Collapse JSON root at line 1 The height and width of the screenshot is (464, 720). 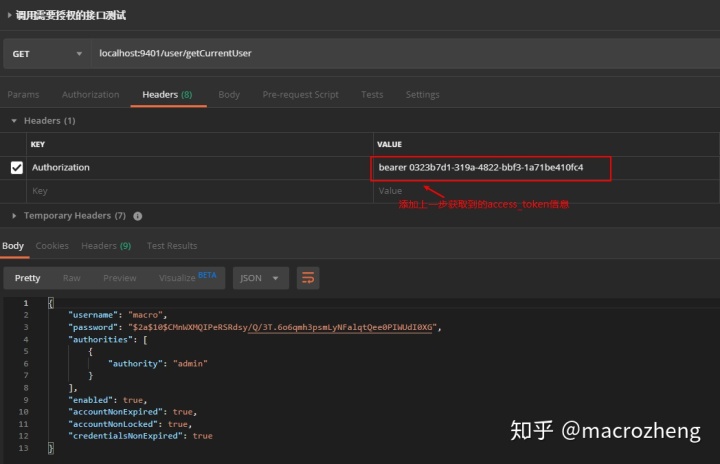[51, 303]
